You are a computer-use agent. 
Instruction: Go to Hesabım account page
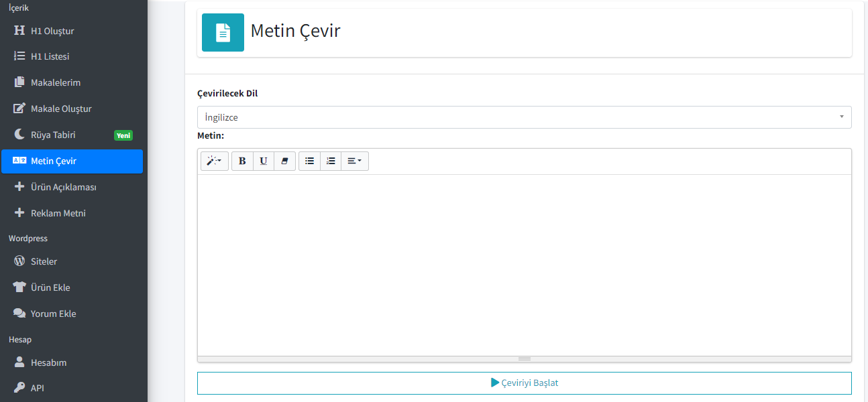[72, 362]
